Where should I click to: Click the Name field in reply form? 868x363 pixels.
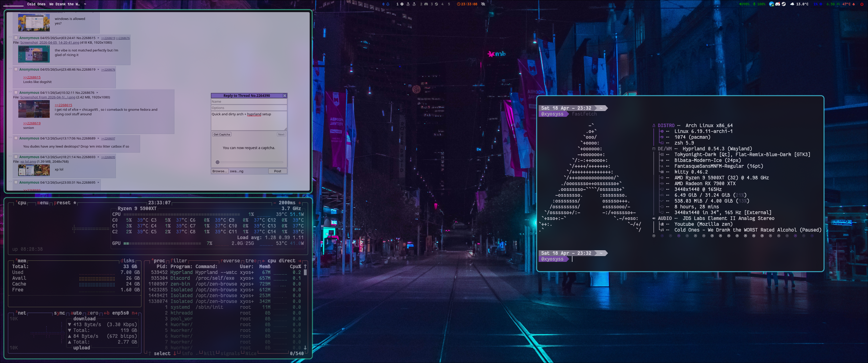249,101
